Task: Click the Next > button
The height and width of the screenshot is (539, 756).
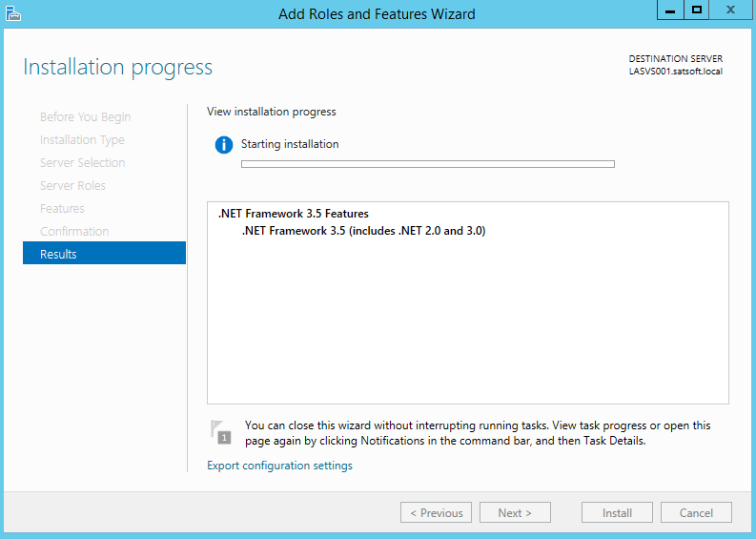Action: coord(515,512)
